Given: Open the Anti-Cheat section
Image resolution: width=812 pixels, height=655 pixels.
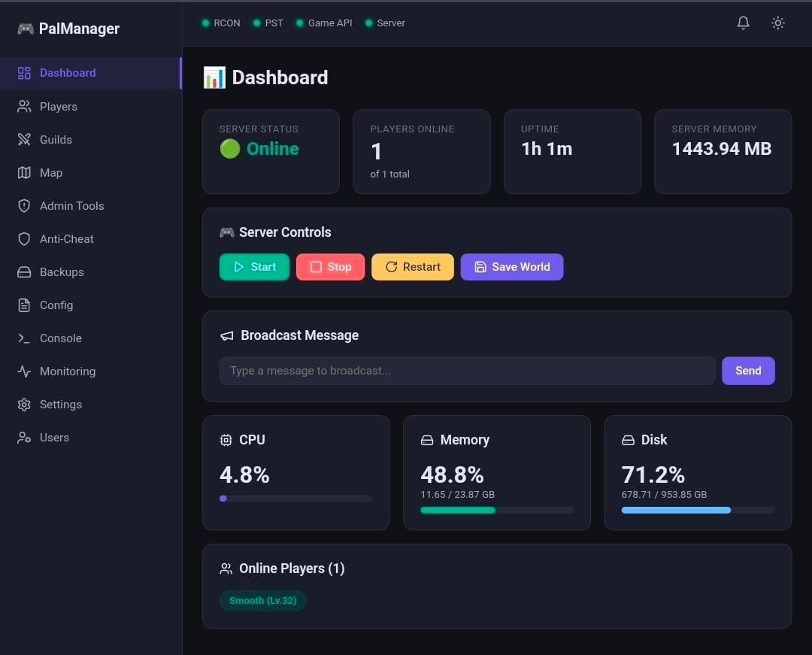Looking at the screenshot, I should point(66,239).
